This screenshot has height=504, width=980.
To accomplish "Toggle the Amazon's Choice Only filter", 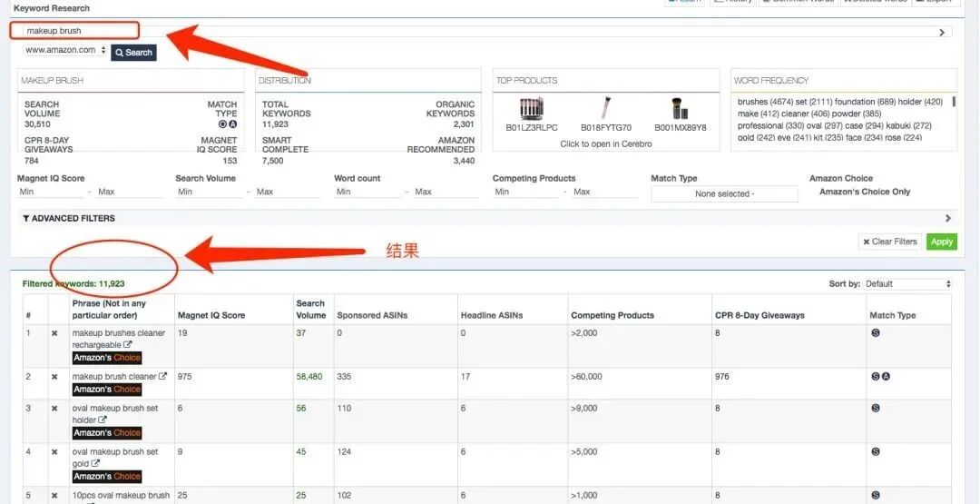I will (x=865, y=192).
